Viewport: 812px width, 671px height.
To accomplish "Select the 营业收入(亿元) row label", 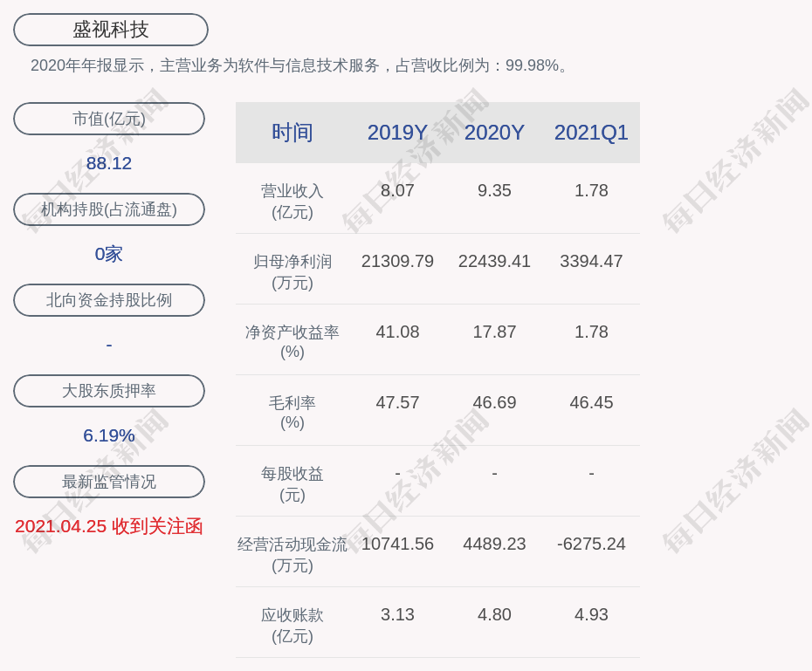I will [x=292, y=202].
